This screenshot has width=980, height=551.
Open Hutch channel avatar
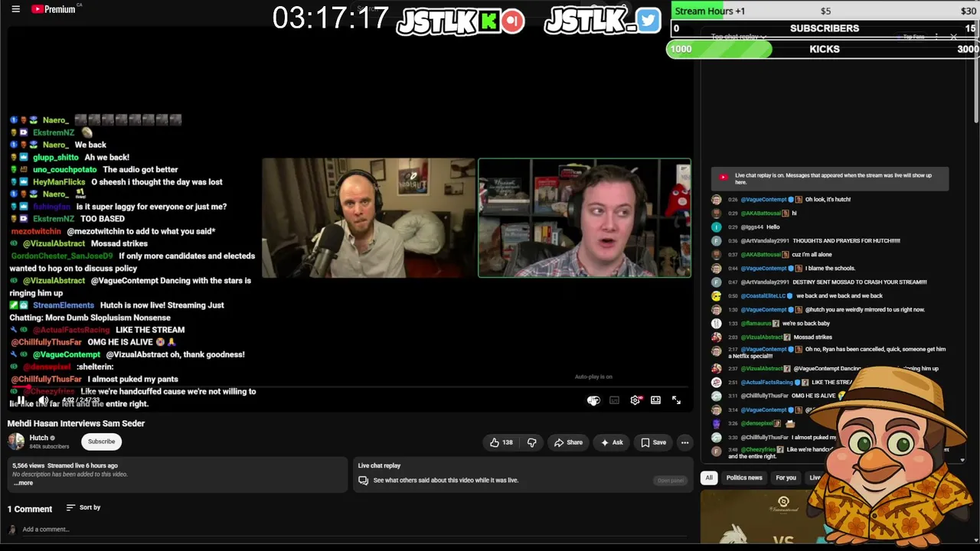click(15, 442)
